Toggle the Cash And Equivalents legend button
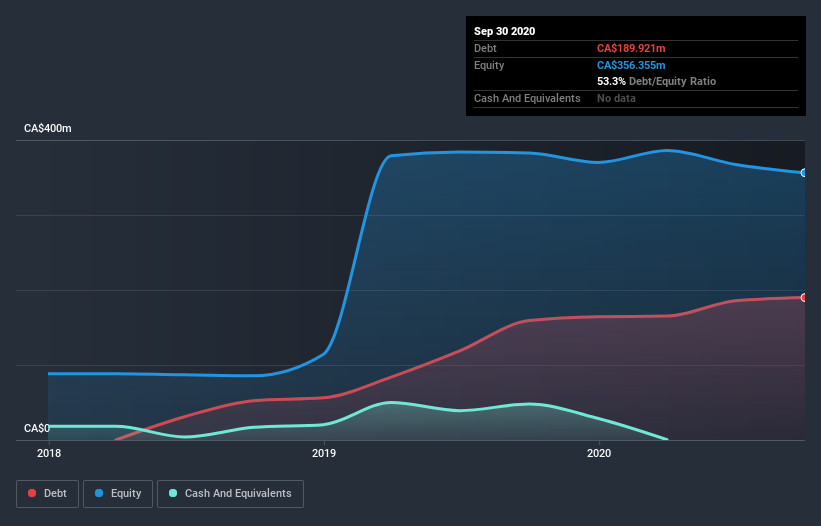 (230, 494)
